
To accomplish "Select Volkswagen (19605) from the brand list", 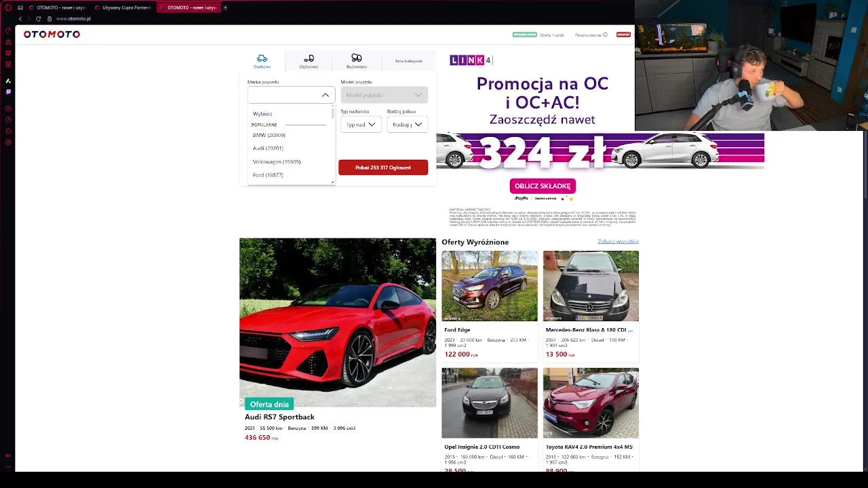I will click(277, 161).
